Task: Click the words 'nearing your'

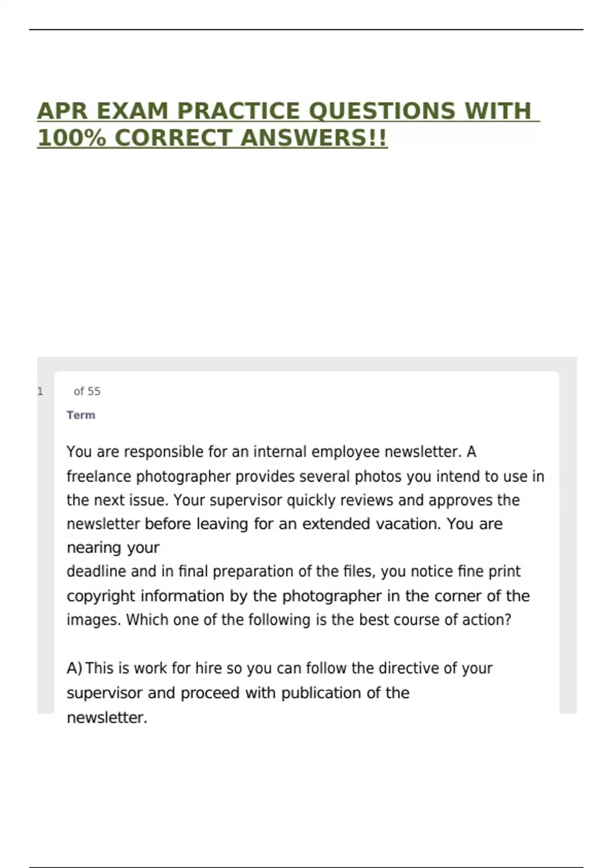Action: (x=113, y=548)
